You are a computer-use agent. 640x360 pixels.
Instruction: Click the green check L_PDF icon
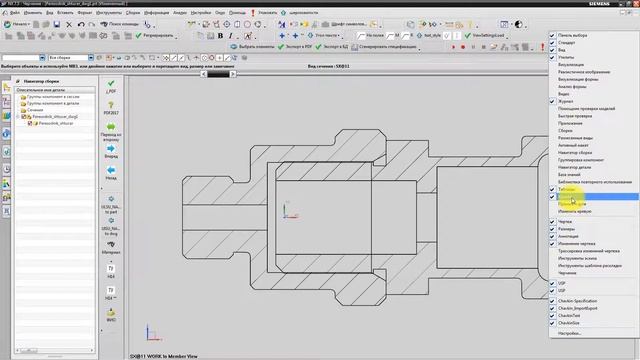pyautogui.click(x=111, y=84)
